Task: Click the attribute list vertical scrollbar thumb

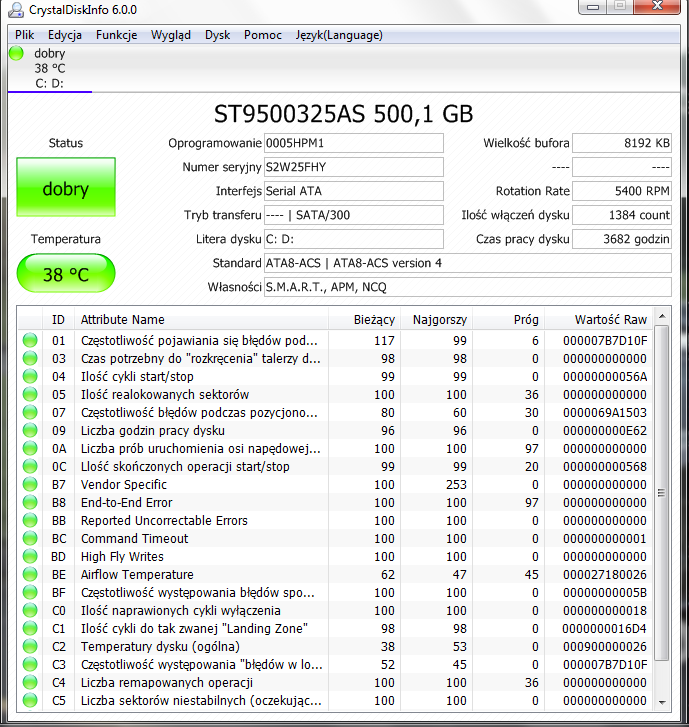Action: (x=662, y=493)
